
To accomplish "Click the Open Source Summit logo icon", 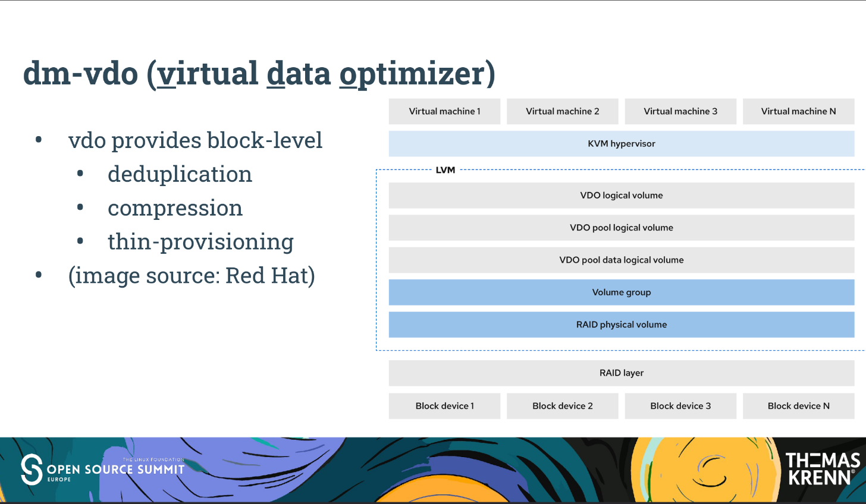I will click(32, 469).
